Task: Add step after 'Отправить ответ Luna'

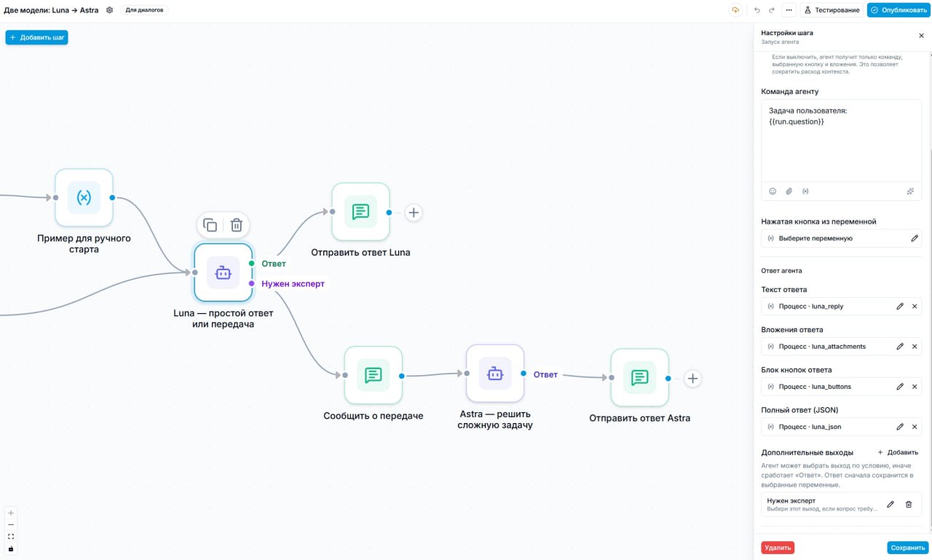Action: pyautogui.click(x=414, y=213)
